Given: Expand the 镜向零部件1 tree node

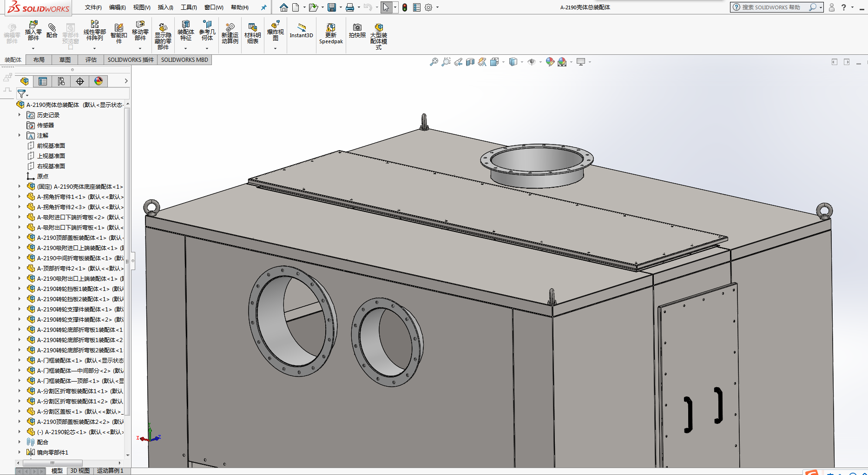Looking at the screenshot, I should click(20, 452).
